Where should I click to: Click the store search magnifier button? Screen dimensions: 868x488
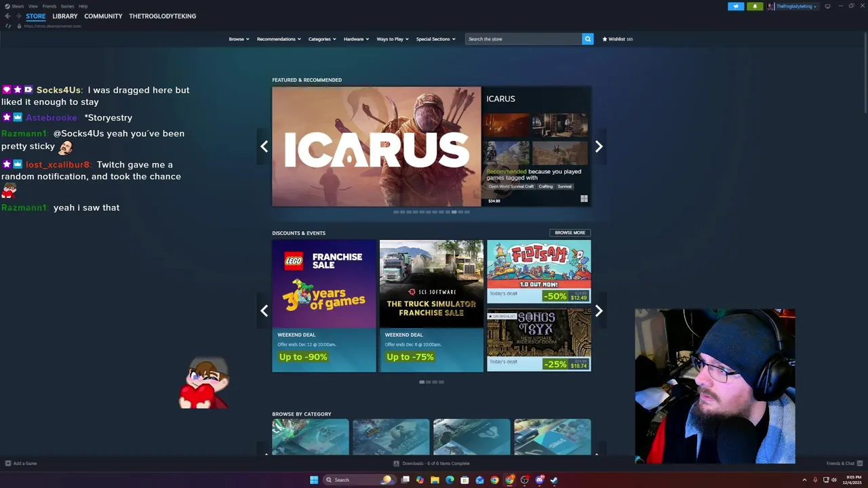point(588,39)
